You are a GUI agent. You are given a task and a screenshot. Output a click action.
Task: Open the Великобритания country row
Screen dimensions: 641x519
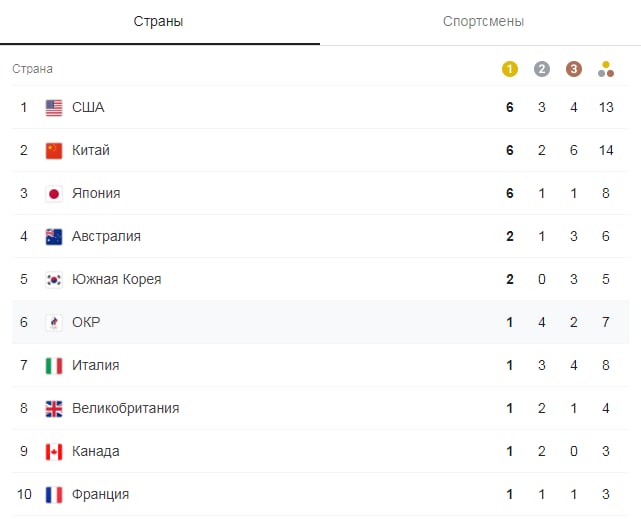click(320, 408)
